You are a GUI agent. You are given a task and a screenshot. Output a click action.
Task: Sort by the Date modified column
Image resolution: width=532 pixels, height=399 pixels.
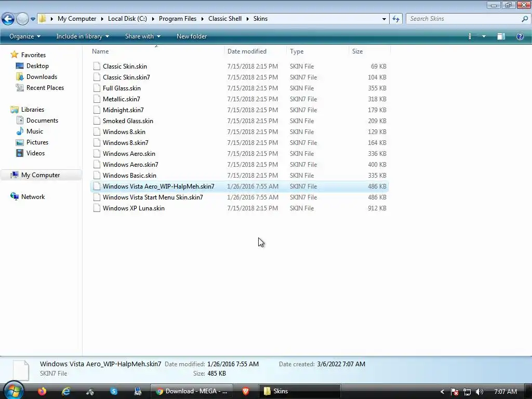click(255, 51)
